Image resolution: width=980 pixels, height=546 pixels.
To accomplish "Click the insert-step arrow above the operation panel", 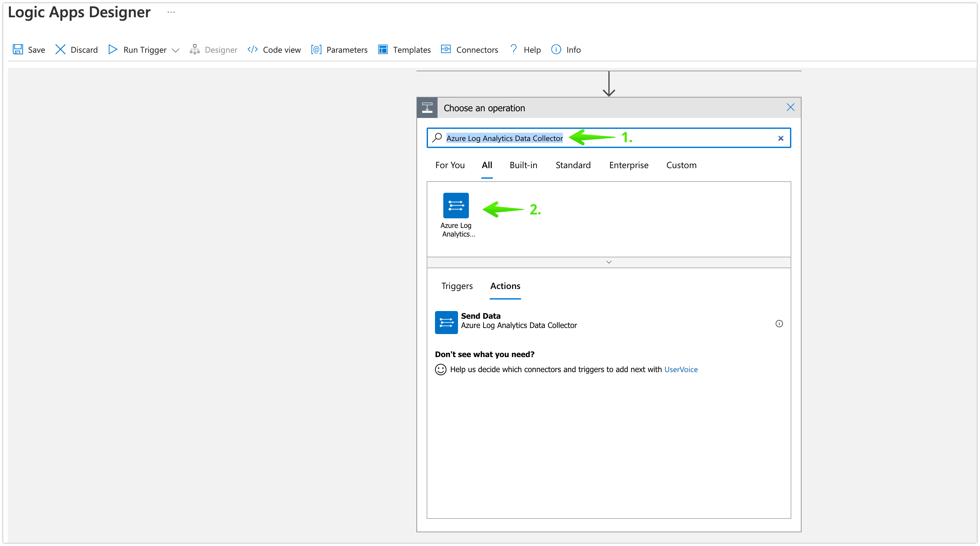I will (609, 84).
